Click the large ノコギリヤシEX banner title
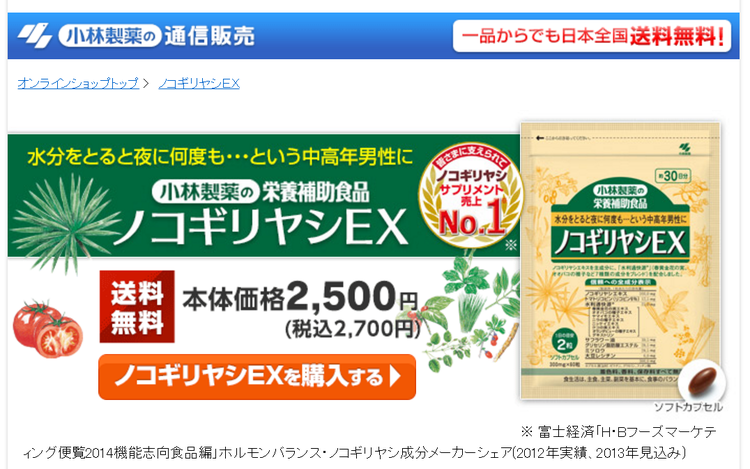Screen dimensions: 750x469 click(x=263, y=228)
